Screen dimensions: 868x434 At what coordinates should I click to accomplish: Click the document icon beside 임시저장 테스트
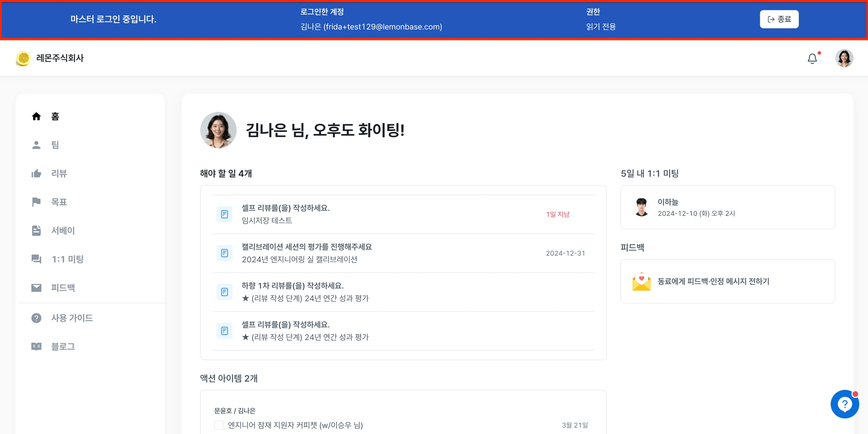[x=224, y=214]
